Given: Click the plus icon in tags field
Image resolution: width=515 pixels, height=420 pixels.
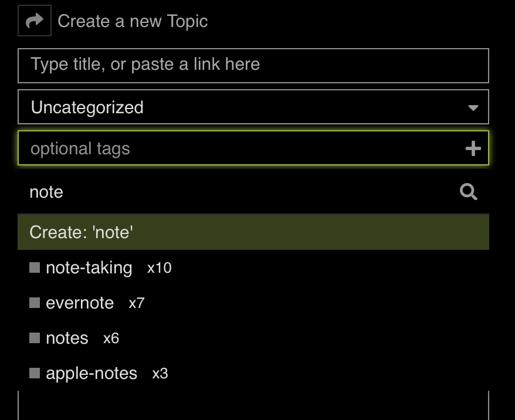Looking at the screenshot, I should click(x=473, y=148).
